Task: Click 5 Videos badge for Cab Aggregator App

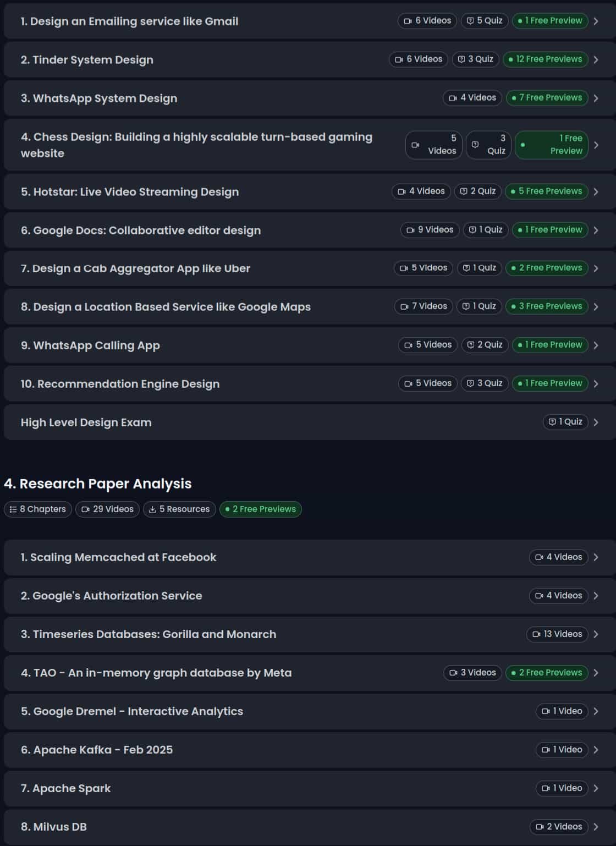Action: tap(424, 268)
